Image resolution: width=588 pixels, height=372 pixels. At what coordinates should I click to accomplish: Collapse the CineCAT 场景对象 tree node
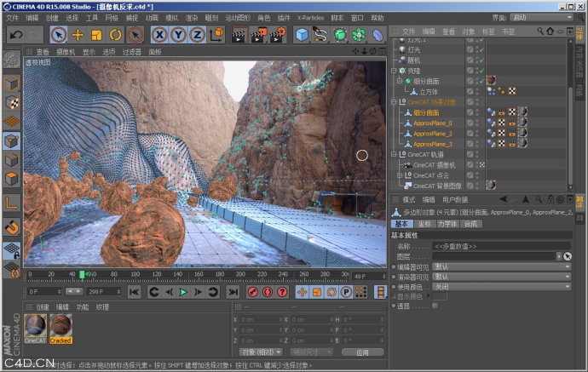(394, 102)
